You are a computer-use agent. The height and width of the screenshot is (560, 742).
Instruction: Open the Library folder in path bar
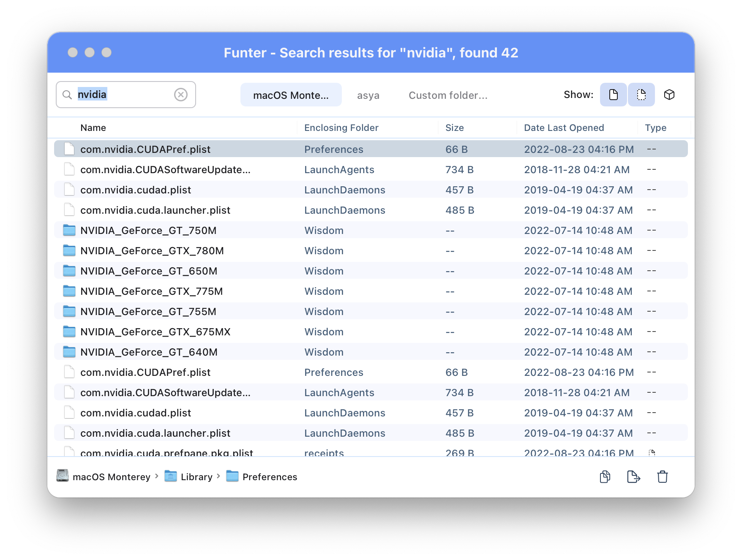196,477
